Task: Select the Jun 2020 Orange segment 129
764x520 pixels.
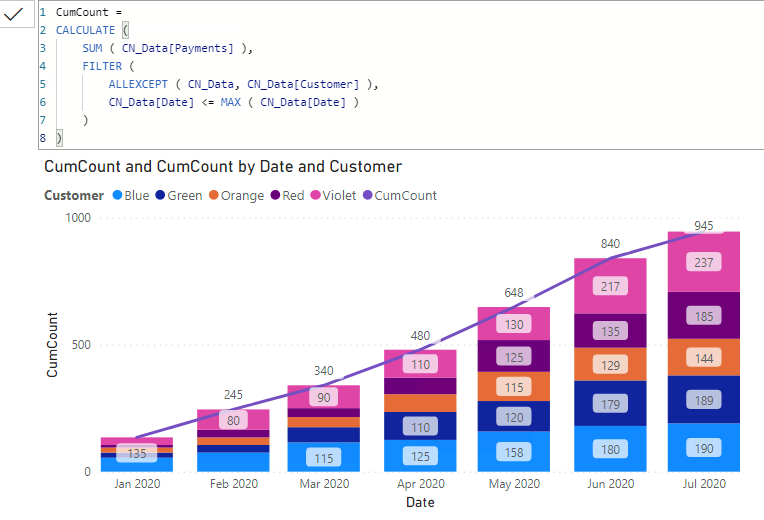Action: coord(610,364)
